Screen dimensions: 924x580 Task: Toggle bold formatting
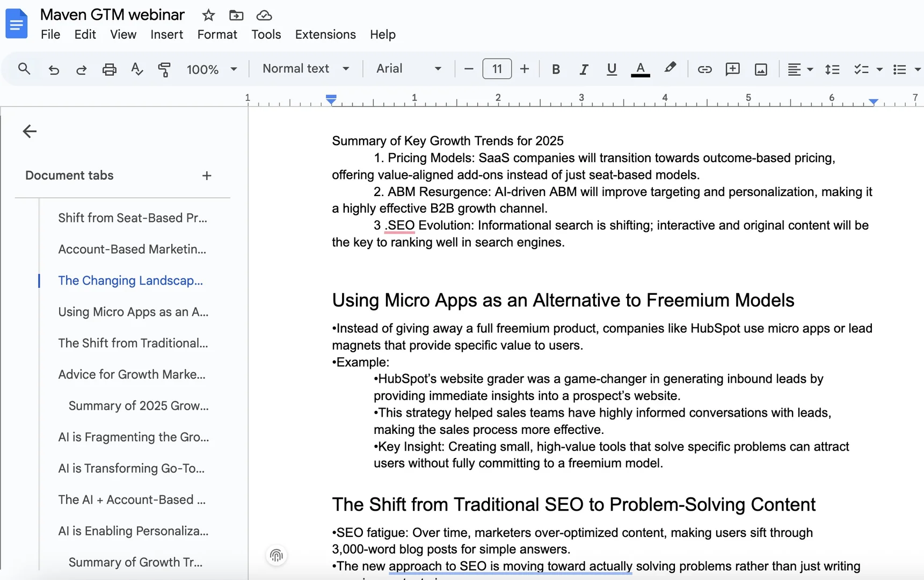pyautogui.click(x=556, y=69)
